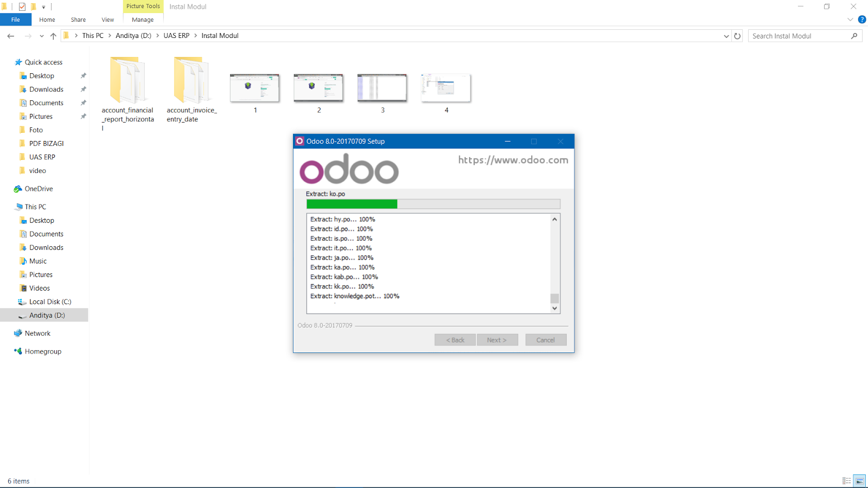Navigate to Anditya (D:) in the breadcrumb

coord(133,36)
